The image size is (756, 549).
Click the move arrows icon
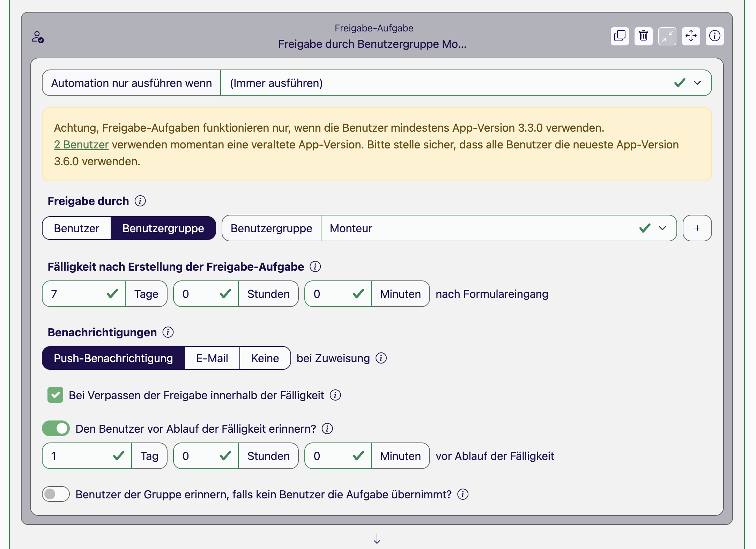pos(691,36)
